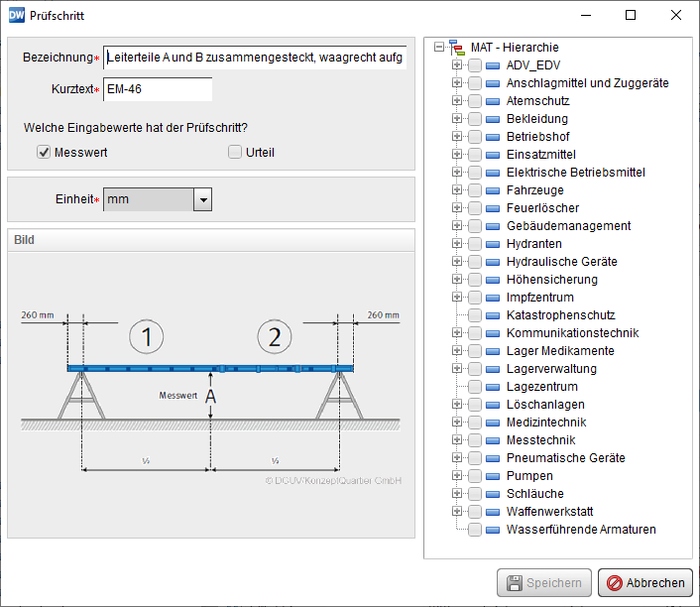This screenshot has height=607, width=700.
Task: Click the DW application icon in title bar
Action: pyautogui.click(x=16, y=16)
